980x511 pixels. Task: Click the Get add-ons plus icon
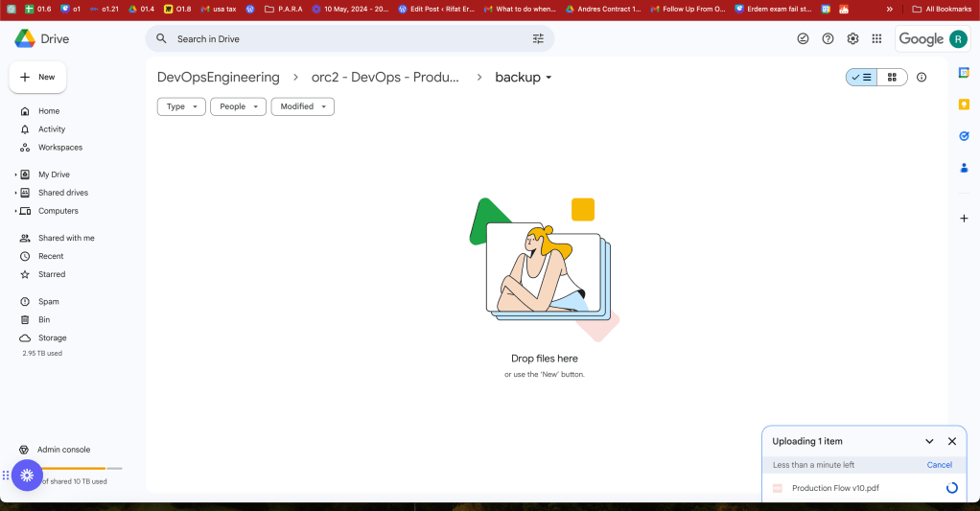[964, 219]
